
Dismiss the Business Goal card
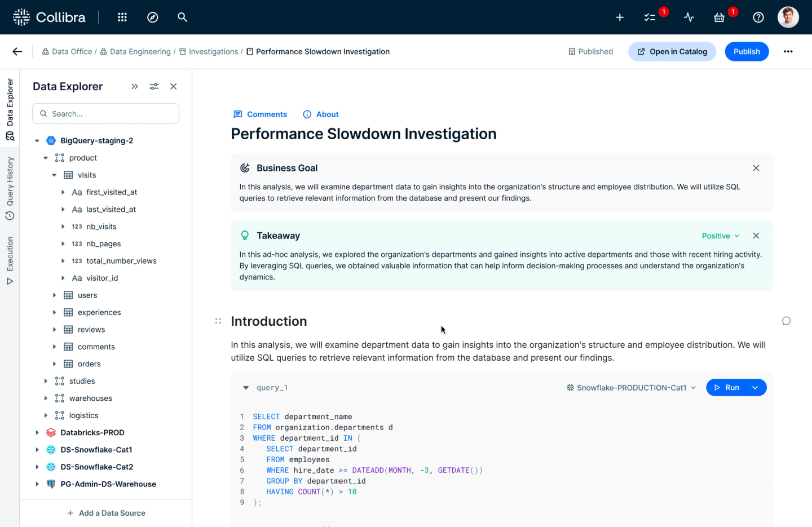pyautogui.click(x=756, y=168)
